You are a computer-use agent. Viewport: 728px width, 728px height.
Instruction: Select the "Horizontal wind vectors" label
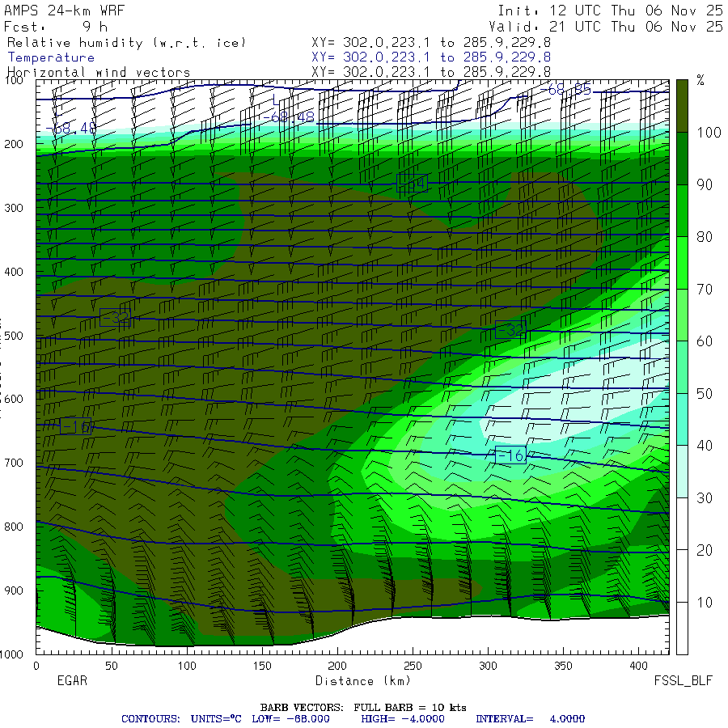pos(99,73)
